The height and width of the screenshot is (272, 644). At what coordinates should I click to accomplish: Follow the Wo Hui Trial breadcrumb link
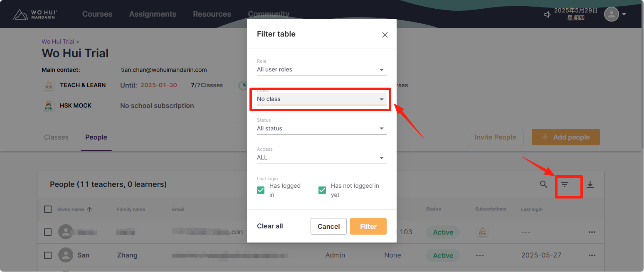(x=58, y=42)
